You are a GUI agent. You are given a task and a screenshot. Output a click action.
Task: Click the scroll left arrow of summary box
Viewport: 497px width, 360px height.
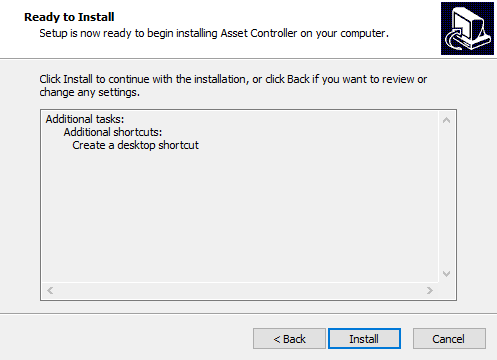tap(50, 291)
